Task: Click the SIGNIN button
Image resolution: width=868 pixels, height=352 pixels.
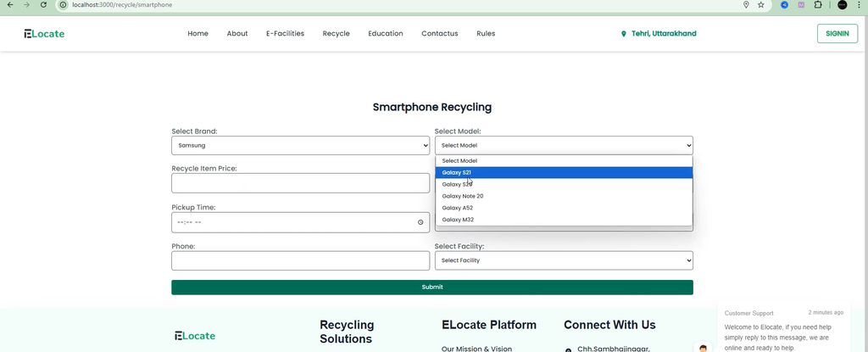Action: tap(837, 34)
